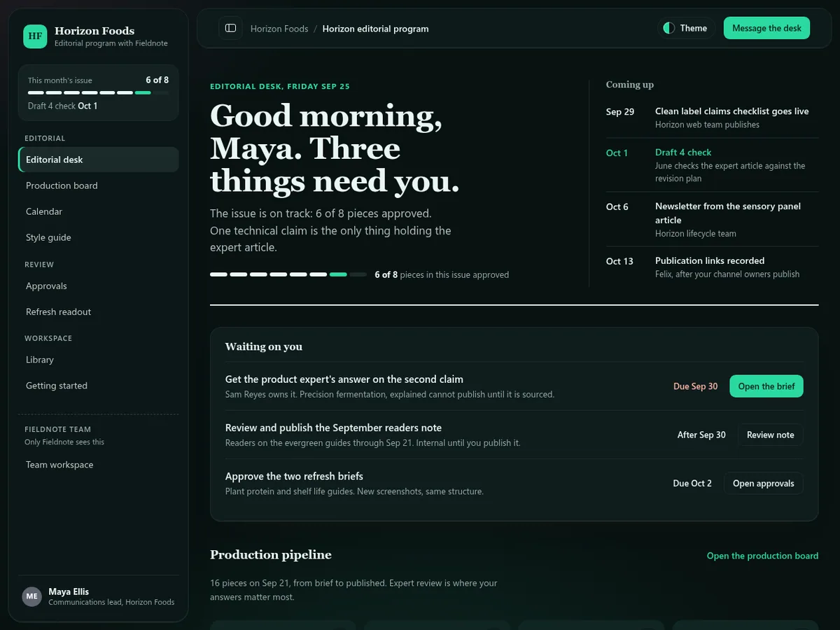840x630 pixels.
Task: Open Clean label claims checklist goes live
Action: (x=712, y=118)
